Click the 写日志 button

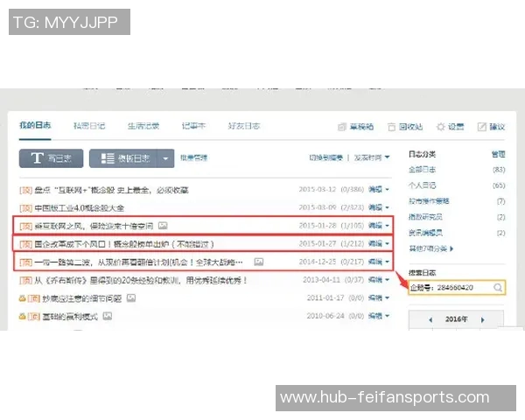pyautogui.click(x=52, y=158)
